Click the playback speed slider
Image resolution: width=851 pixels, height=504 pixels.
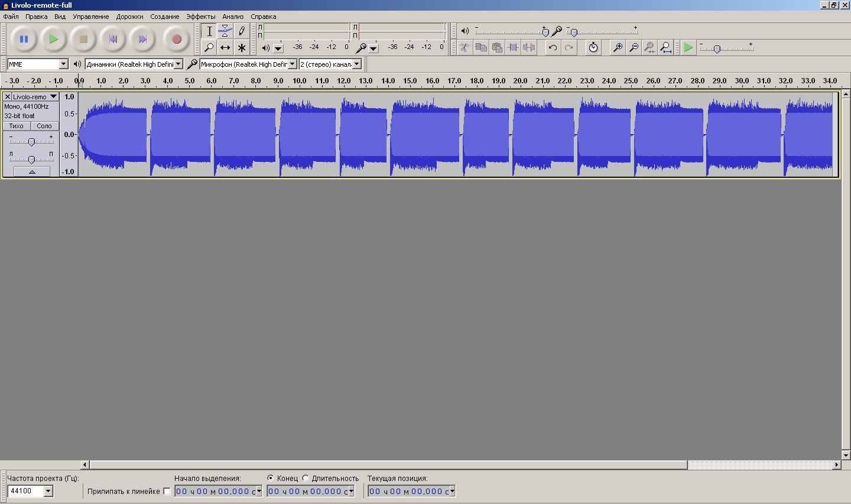click(717, 48)
